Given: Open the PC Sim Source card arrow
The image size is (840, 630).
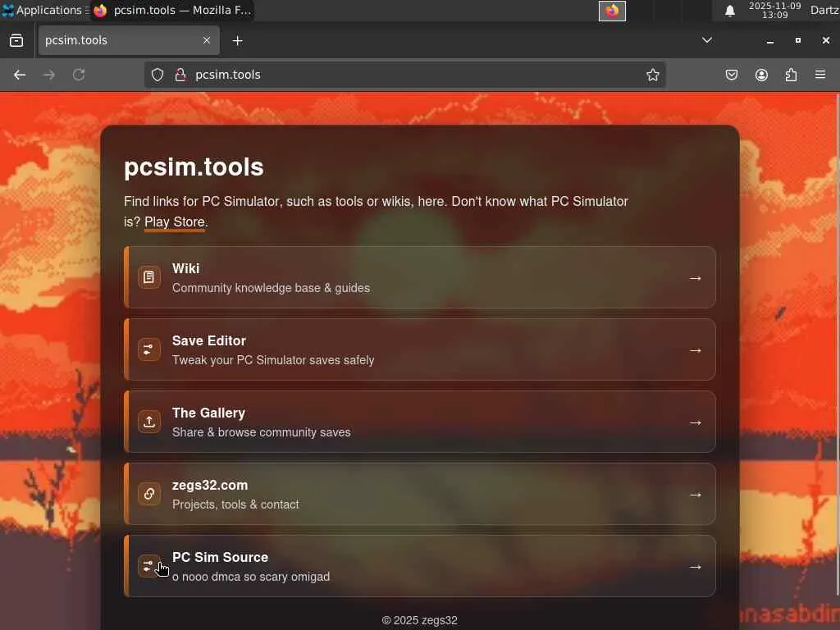Looking at the screenshot, I should pyautogui.click(x=696, y=567).
